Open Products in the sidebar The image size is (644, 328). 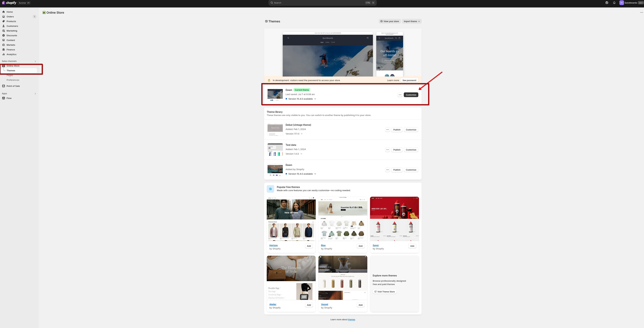tap(11, 21)
